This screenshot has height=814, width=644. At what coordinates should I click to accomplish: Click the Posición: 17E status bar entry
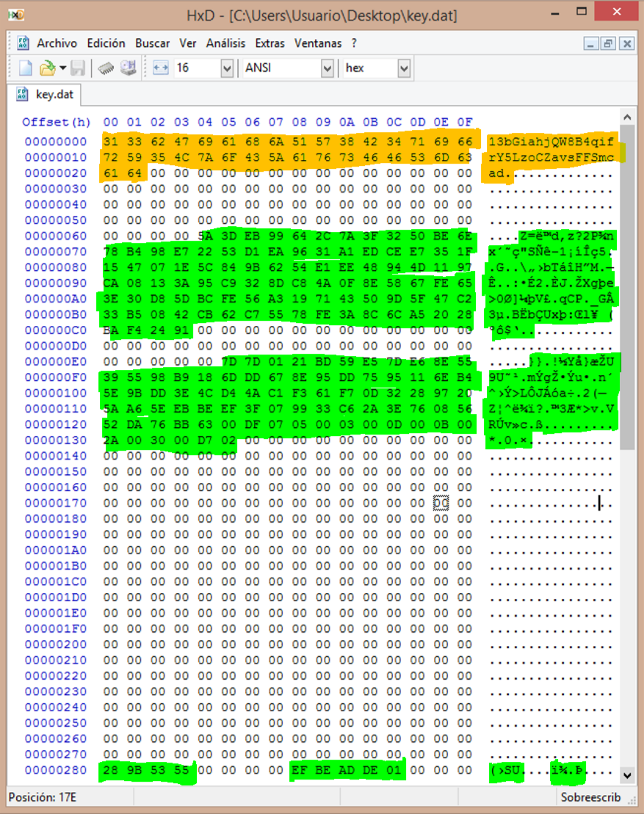[43, 797]
